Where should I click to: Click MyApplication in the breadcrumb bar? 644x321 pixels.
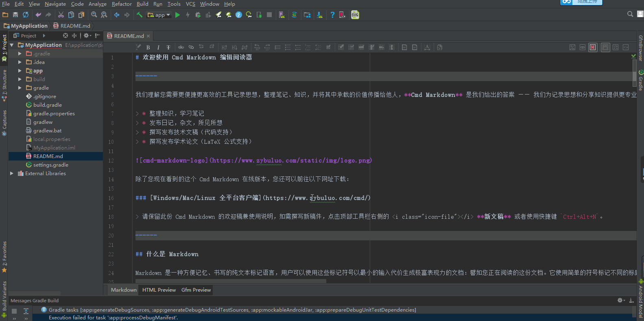click(x=26, y=26)
